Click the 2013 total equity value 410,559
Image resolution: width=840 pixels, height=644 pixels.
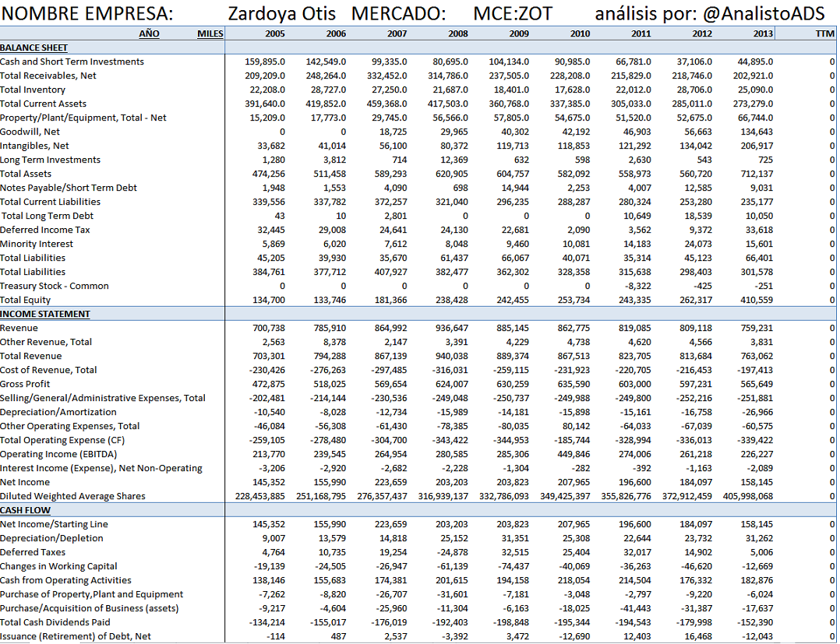(x=757, y=300)
